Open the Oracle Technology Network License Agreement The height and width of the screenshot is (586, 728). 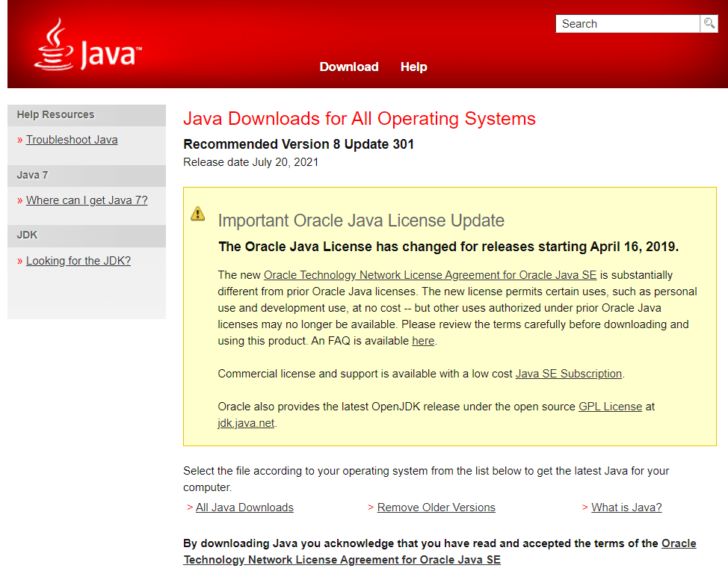tap(428, 274)
